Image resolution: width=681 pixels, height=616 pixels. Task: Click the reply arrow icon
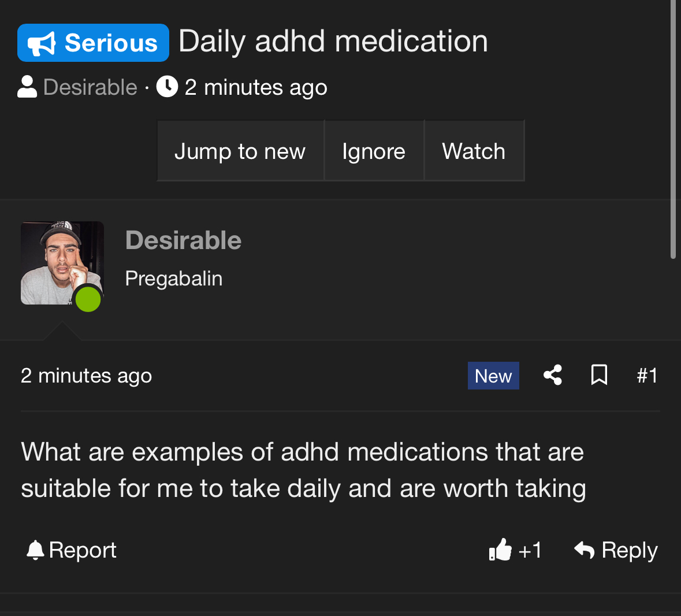point(585,550)
